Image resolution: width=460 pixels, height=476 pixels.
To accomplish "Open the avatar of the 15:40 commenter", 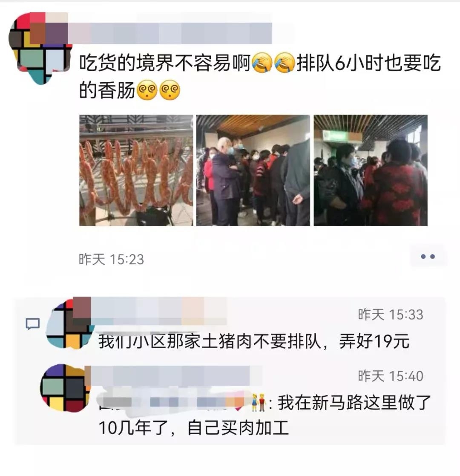I will pyautogui.click(x=65, y=388).
